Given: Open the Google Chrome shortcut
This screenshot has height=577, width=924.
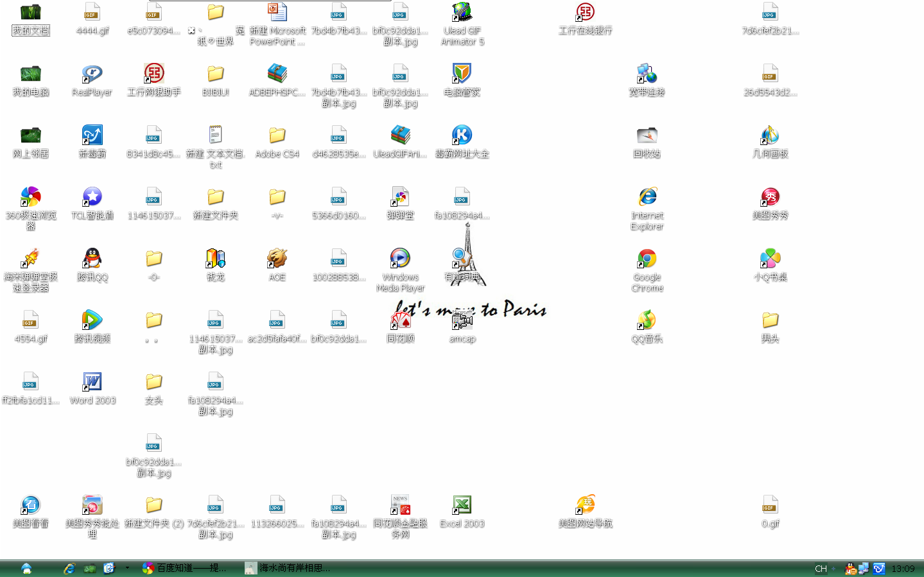Looking at the screenshot, I should (647, 259).
